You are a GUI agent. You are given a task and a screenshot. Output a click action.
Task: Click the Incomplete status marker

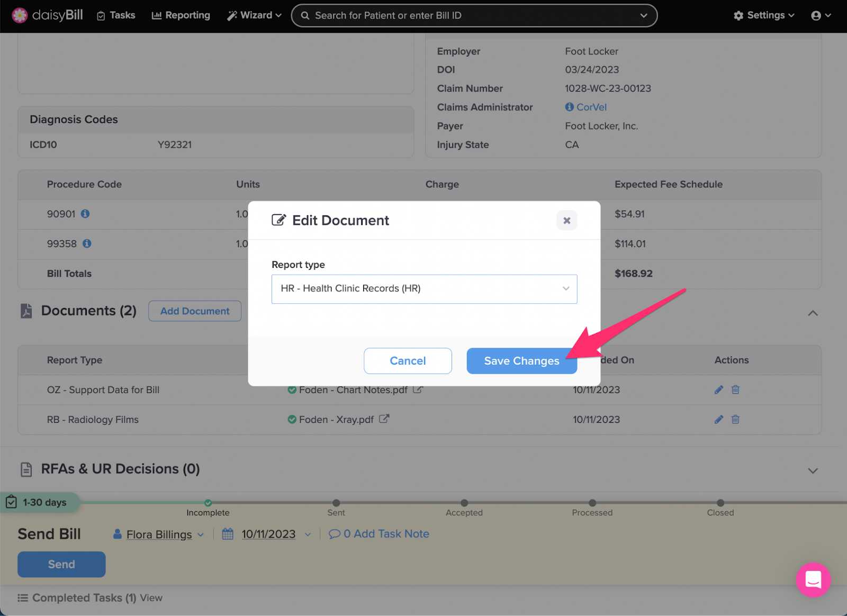(208, 503)
